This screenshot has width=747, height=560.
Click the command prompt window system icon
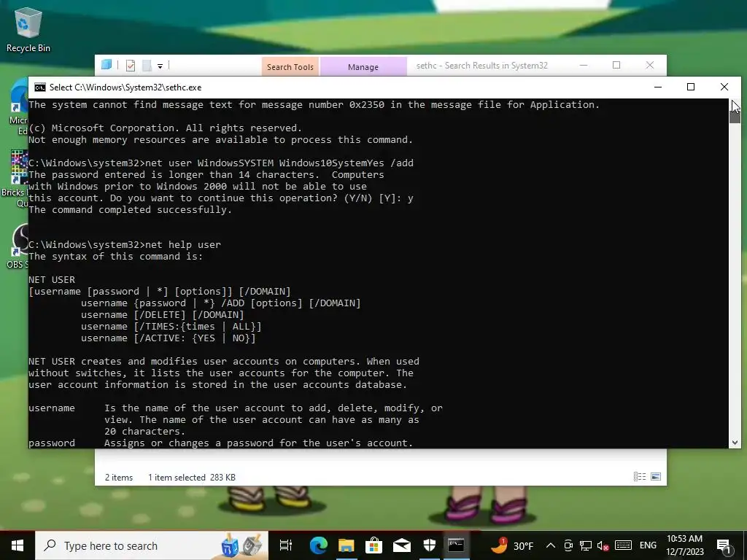click(40, 87)
